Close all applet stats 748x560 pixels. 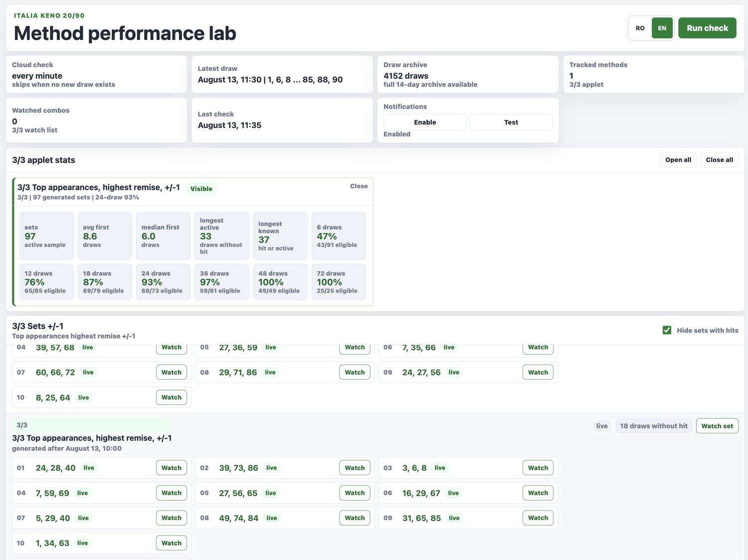[719, 160]
